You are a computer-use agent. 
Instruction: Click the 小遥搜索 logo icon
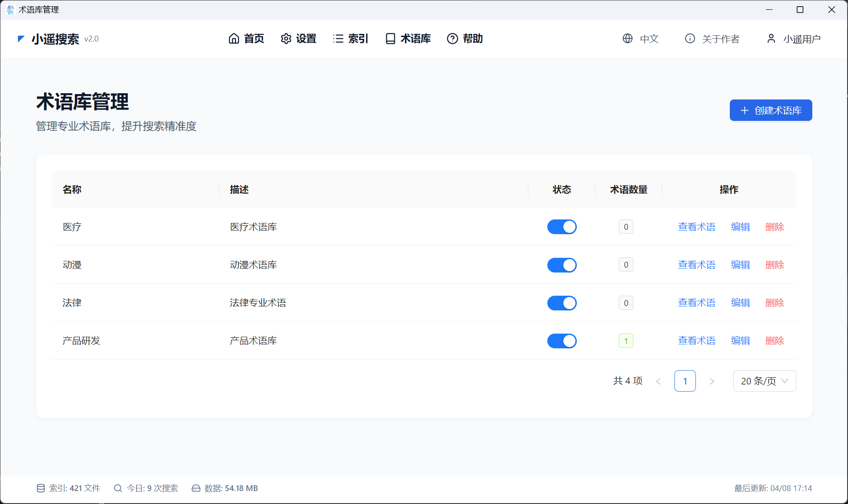coord(21,39)
